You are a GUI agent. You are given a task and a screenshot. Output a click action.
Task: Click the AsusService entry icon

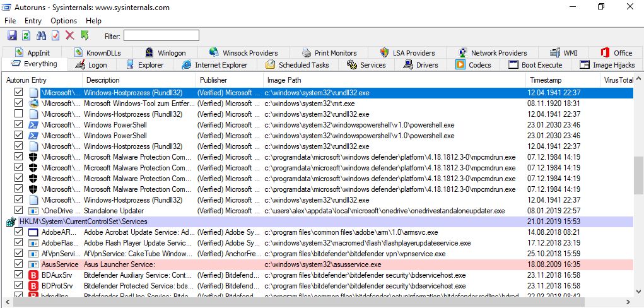(x=33, y=264)
